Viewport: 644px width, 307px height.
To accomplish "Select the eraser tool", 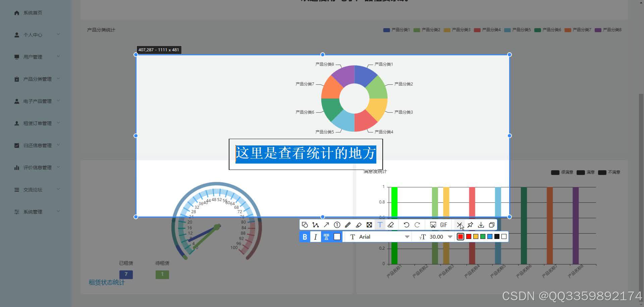I will (x=391, y=225).
